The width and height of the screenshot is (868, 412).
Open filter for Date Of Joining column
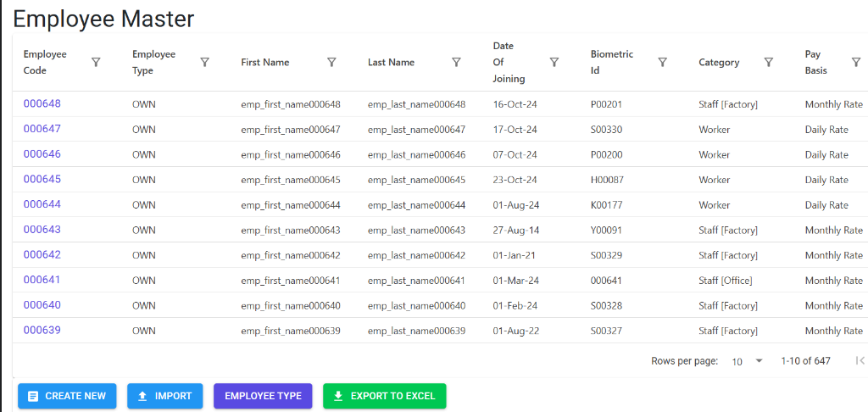pos(554,62)
